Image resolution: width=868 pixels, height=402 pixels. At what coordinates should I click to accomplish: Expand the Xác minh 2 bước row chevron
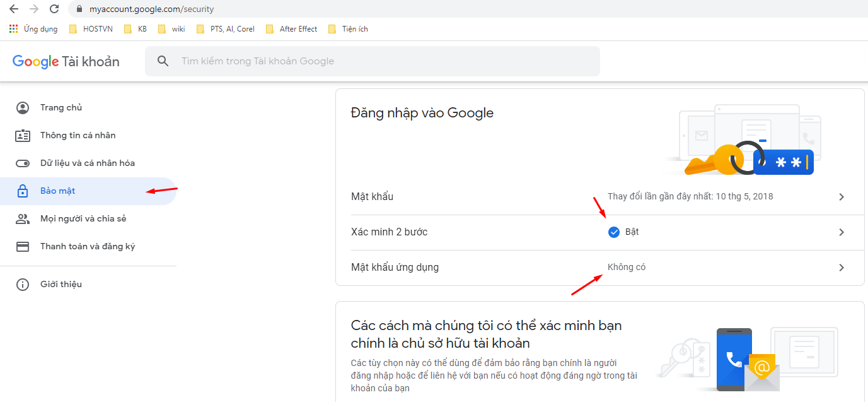[842, 232]
